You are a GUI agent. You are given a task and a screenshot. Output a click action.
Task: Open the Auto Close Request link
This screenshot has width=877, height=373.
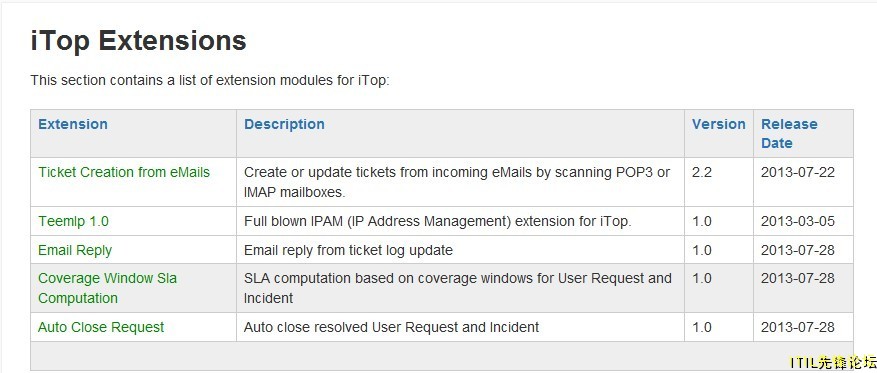[101, 327]
